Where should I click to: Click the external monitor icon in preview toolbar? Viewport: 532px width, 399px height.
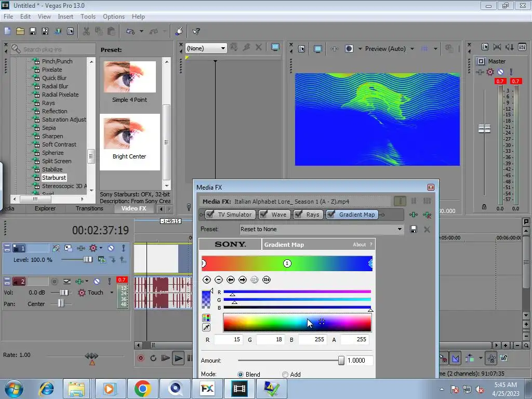[318, 48]
